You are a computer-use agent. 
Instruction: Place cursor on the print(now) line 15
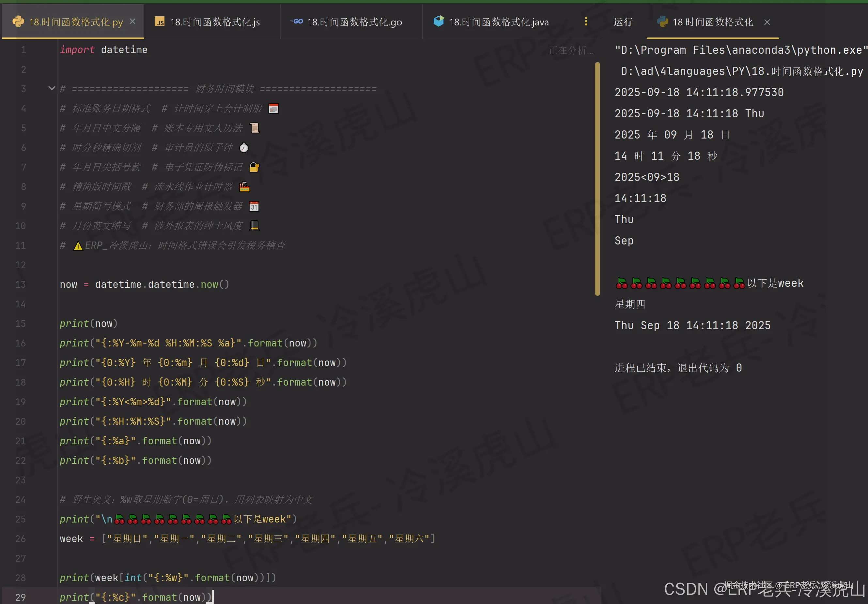[x=88, y=323]
